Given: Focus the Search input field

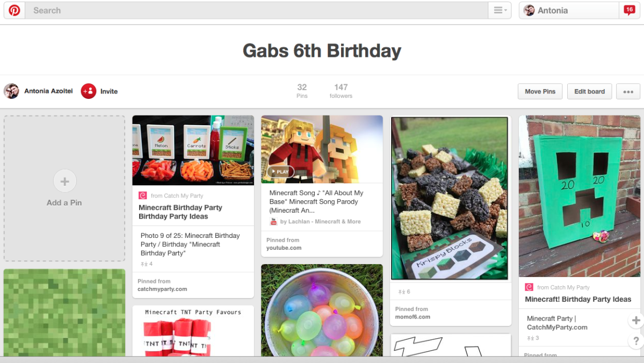Looking at the screenshot, I should tap(256, 10).
